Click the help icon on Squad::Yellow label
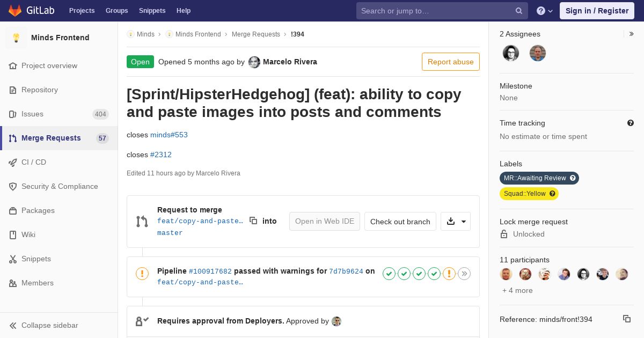Viewport: 644px width, 338px height. 552,194
